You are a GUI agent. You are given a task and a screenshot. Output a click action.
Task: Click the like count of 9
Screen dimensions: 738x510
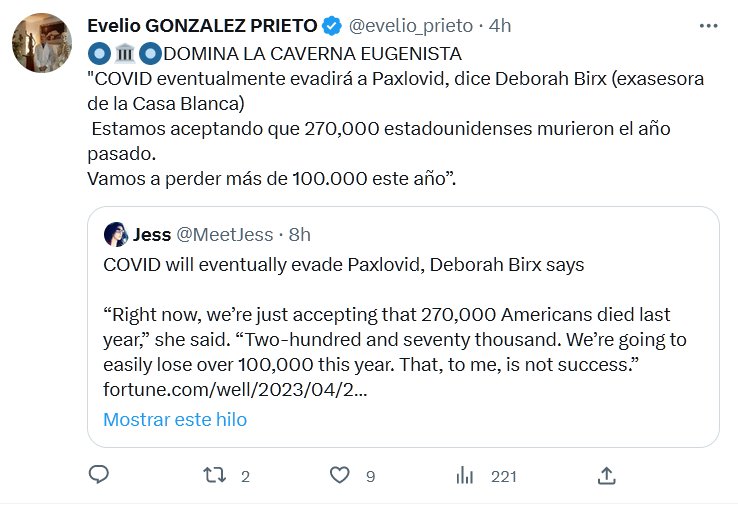coord(370,476)
